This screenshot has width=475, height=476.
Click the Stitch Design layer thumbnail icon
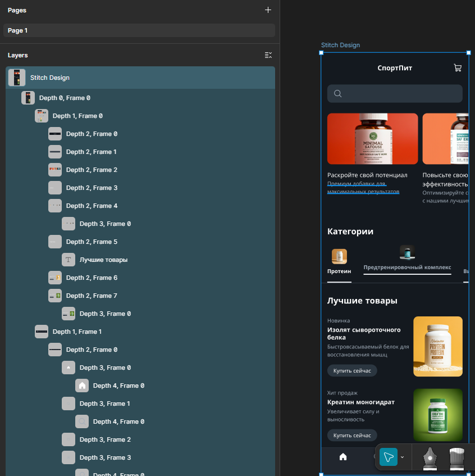point(17,78)
